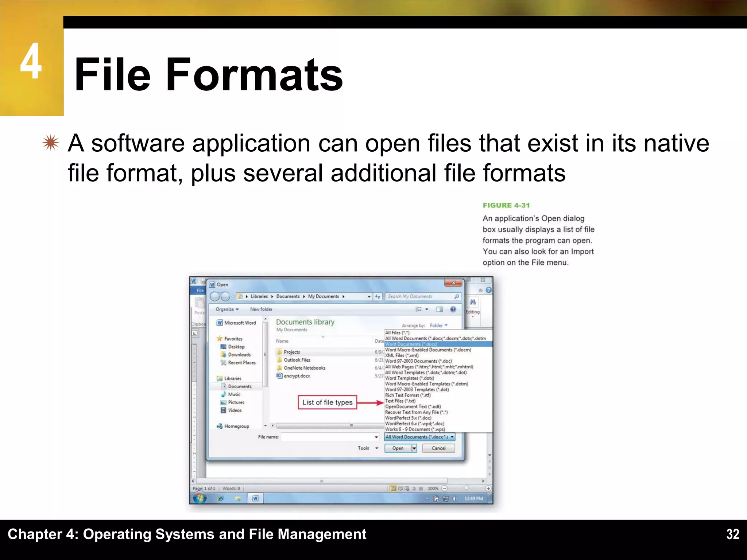Select Documents library in the navigation pane
Screen dimensions: 747x560
(236, 386)
